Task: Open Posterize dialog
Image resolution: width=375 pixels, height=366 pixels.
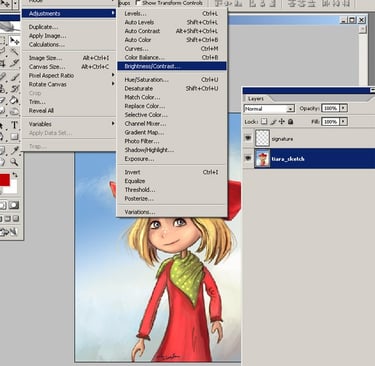Action: pos(172,198)
